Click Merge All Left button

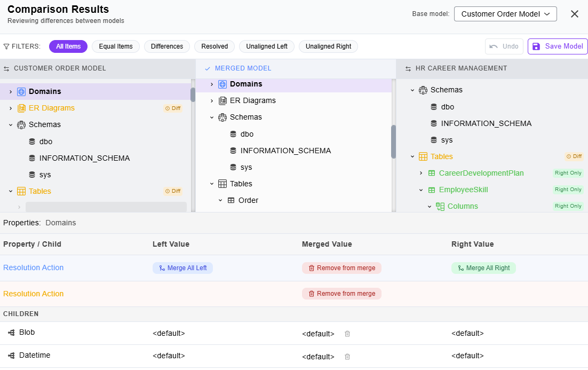[x=182, y=268]
